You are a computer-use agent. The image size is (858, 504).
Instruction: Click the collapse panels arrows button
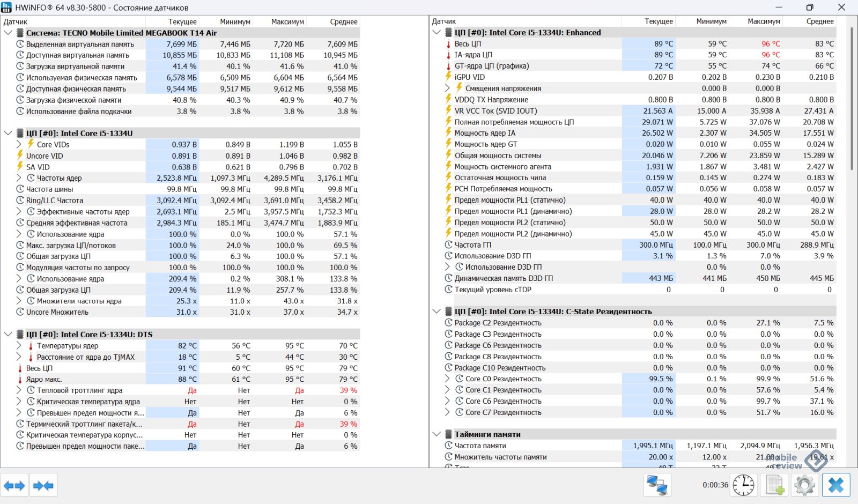pyautogui.click(x=43, y=486)
